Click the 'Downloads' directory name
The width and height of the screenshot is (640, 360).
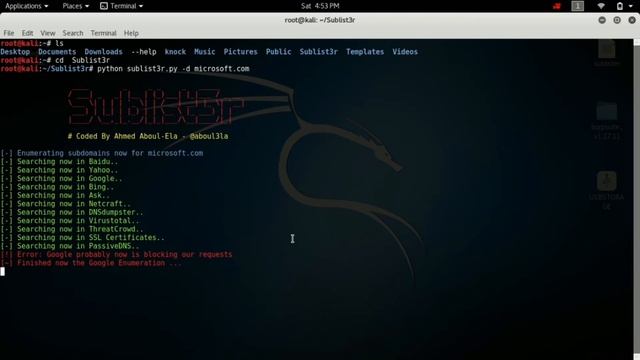click(x=103, y=52)
